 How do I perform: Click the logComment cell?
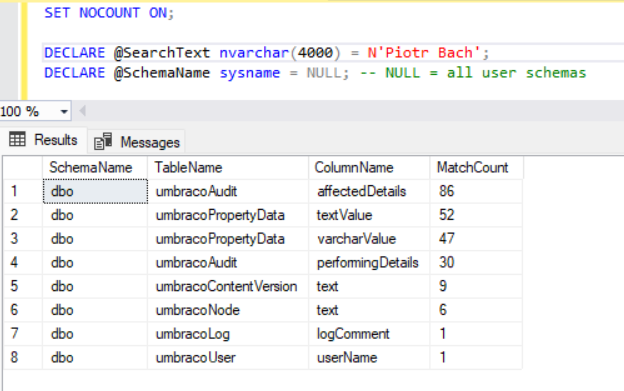(x=369, y=334)
